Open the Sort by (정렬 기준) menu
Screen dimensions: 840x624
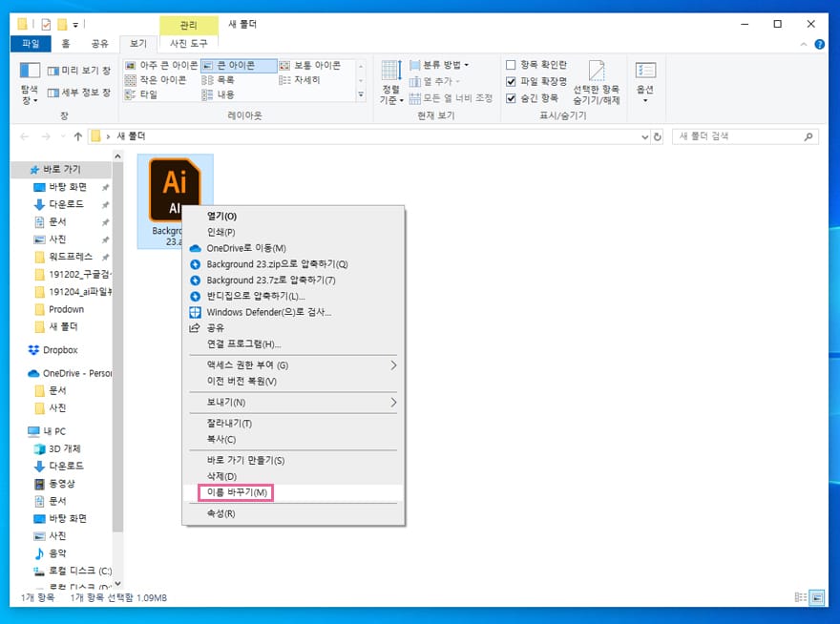click(x=391, y=82)
